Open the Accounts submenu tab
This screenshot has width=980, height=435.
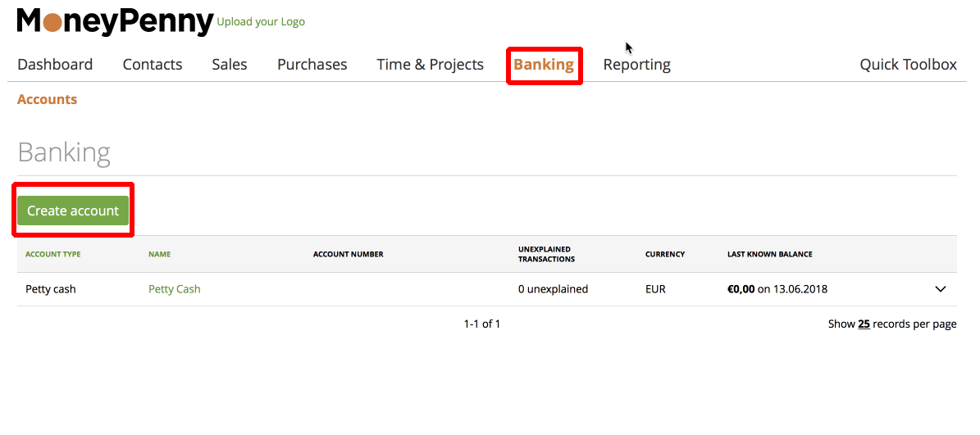click(x=48, y=99)
